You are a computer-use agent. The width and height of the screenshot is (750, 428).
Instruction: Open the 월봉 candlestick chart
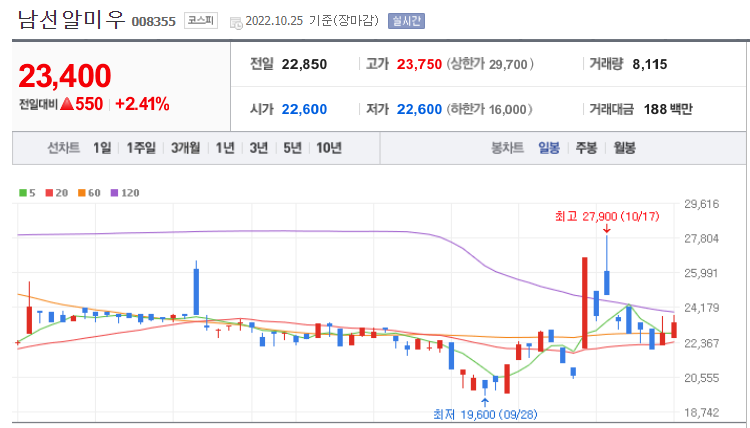pos(624,148)
